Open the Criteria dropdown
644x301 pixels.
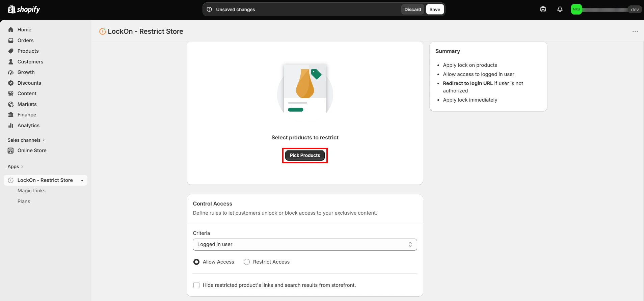(305, 245)
